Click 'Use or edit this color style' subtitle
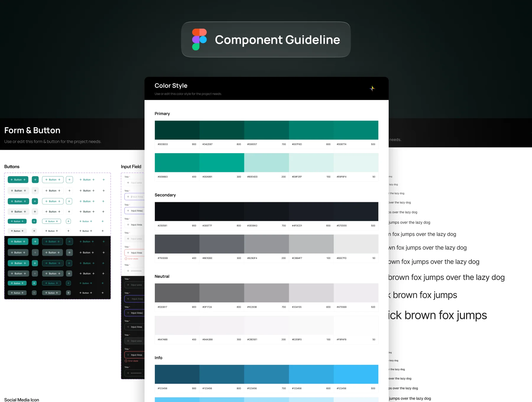The height and width of the screenshot is (402, 532). click(188, 94)
